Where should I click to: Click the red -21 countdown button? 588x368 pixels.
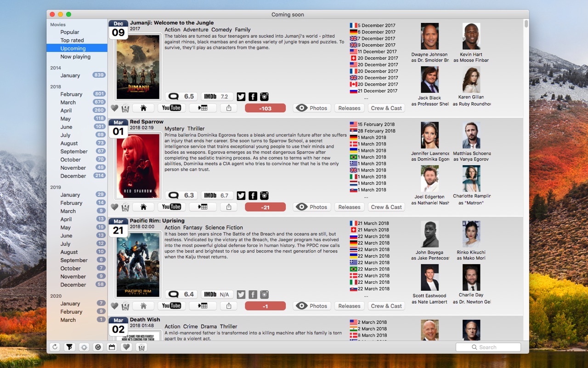pos(265,207)
